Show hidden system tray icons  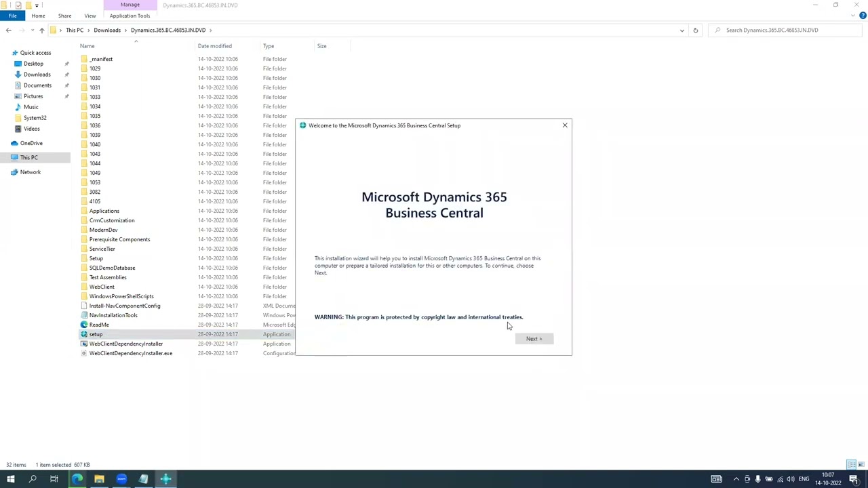point(736,479)
